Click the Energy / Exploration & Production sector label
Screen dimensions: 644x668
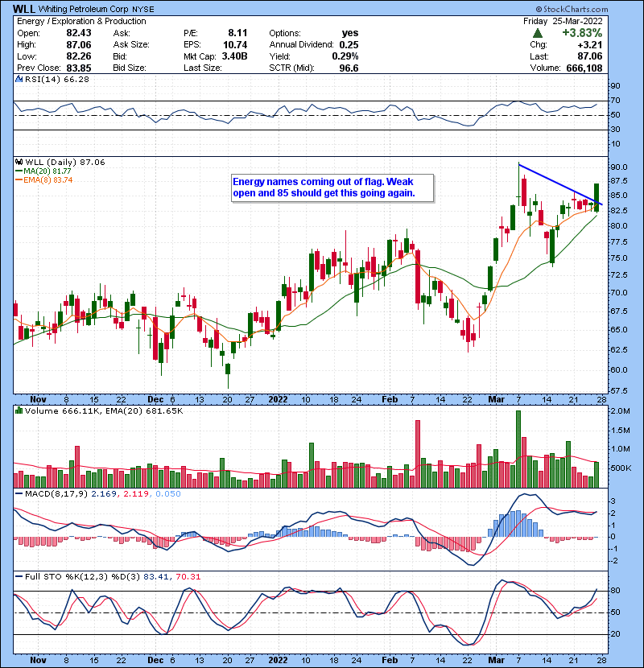[81, 21]
